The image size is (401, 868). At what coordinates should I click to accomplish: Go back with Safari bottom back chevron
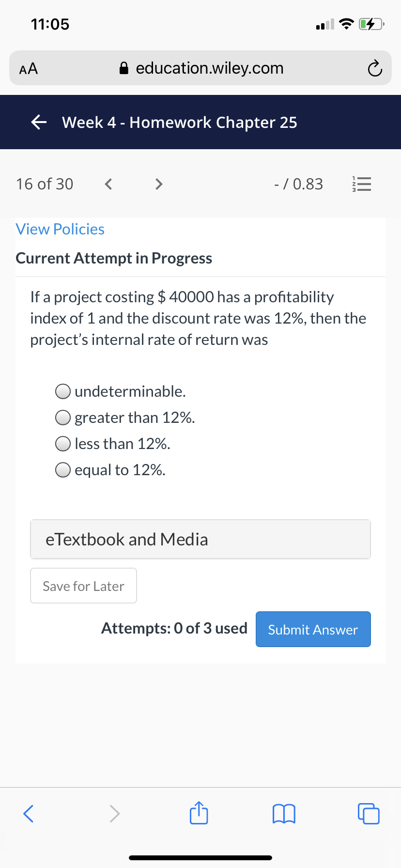pos(29,814)
